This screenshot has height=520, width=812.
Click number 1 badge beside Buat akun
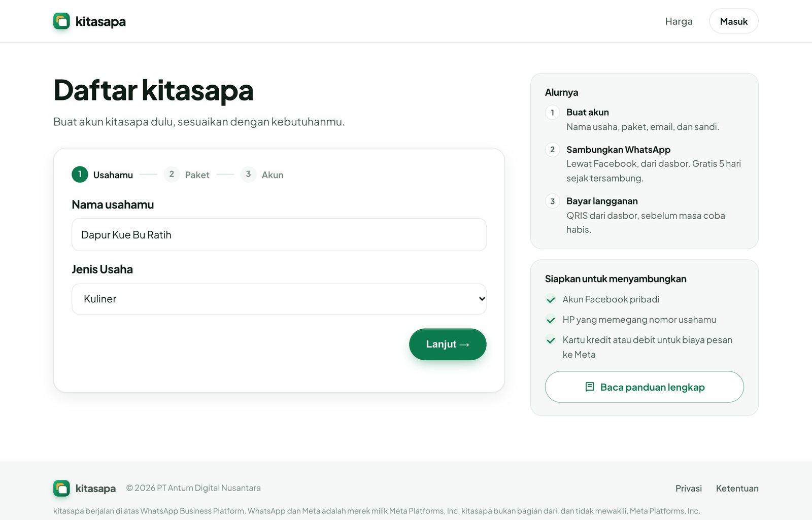pos(552,112)
